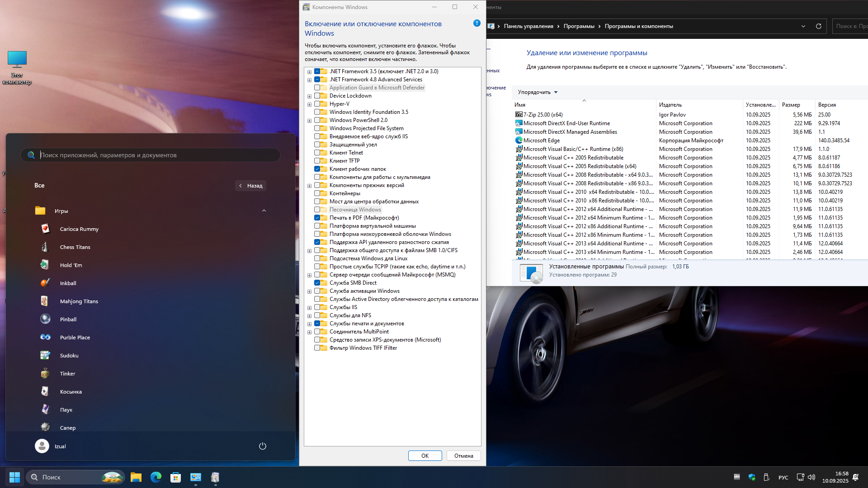
Task: Expand .NET Framework 4.8 Advanced Services node
Action: (309, 80)
